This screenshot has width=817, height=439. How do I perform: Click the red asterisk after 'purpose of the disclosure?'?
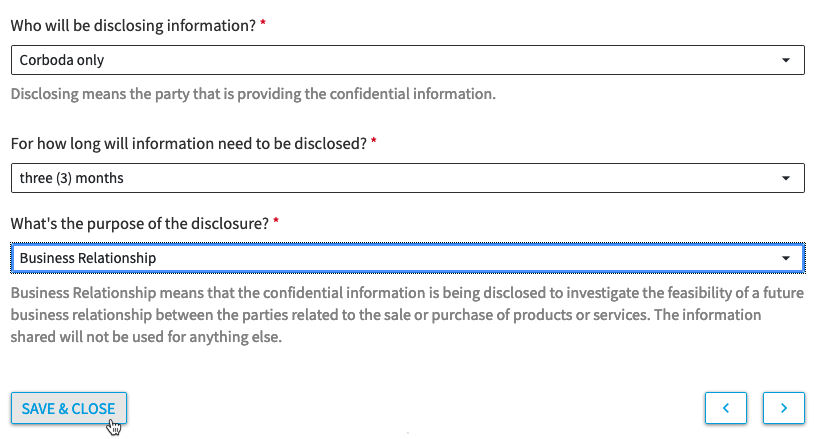pos(276,221)
